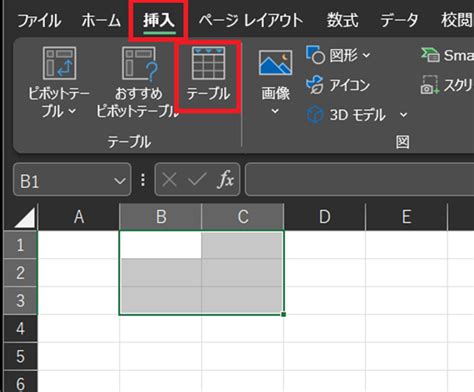The image size is (474, 392).
Task: Click the fx insert function icon
Action: 225,180
